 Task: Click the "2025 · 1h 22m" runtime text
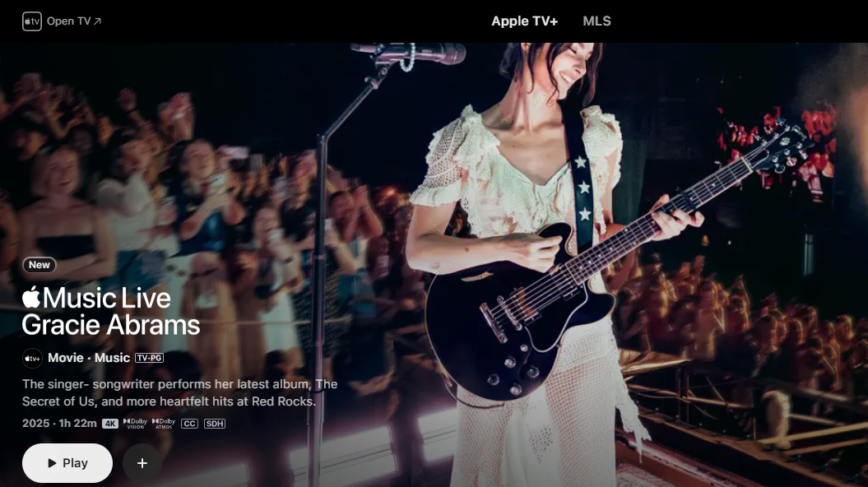tap(59, 424)
